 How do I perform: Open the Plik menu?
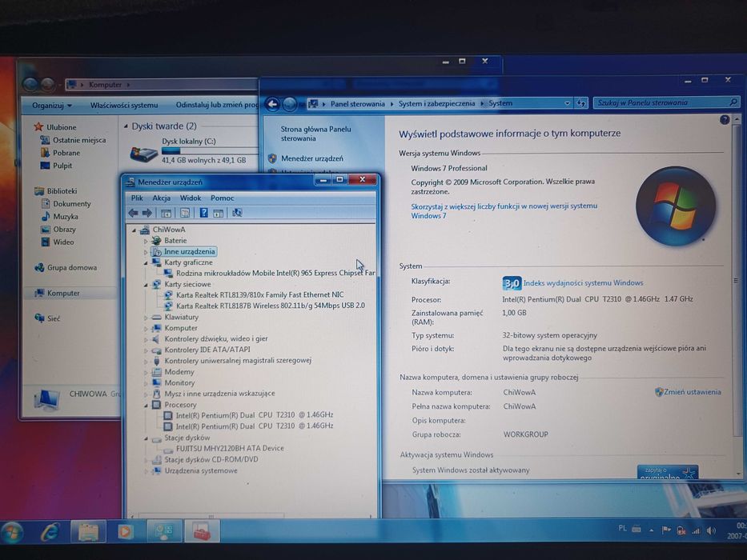click(x=137, y=198)
